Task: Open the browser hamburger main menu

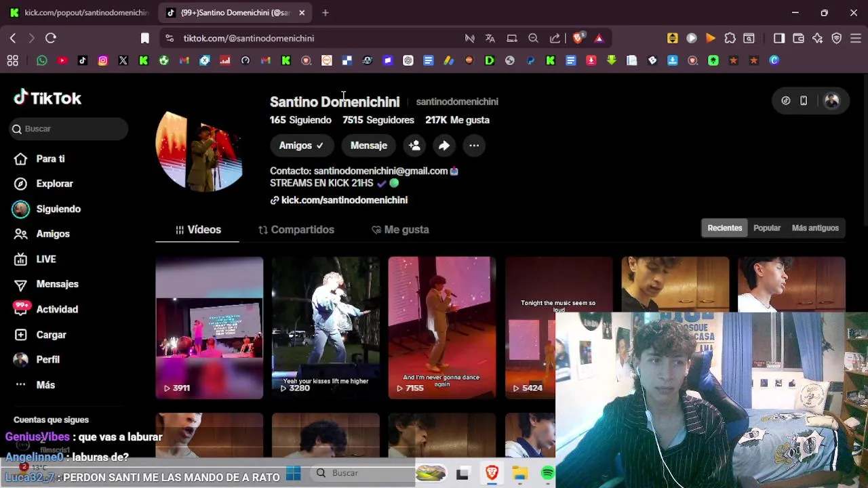Action: point(856,38)
